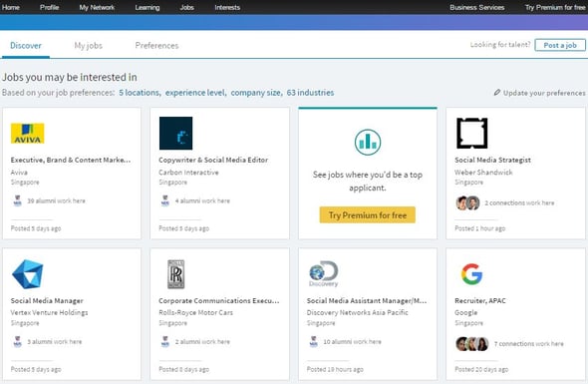Click the 63 industries link
Image resolution: width=588 pixels, height=384 pixels.
pyautogui.click(x=310, y=93)
